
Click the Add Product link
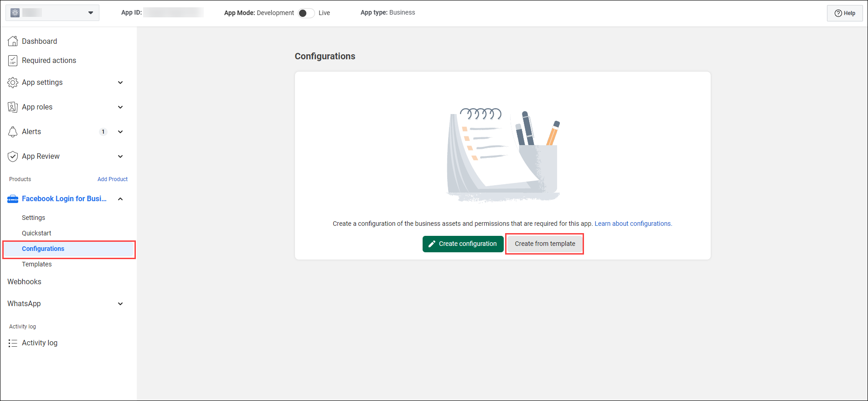tap(113, 179)
